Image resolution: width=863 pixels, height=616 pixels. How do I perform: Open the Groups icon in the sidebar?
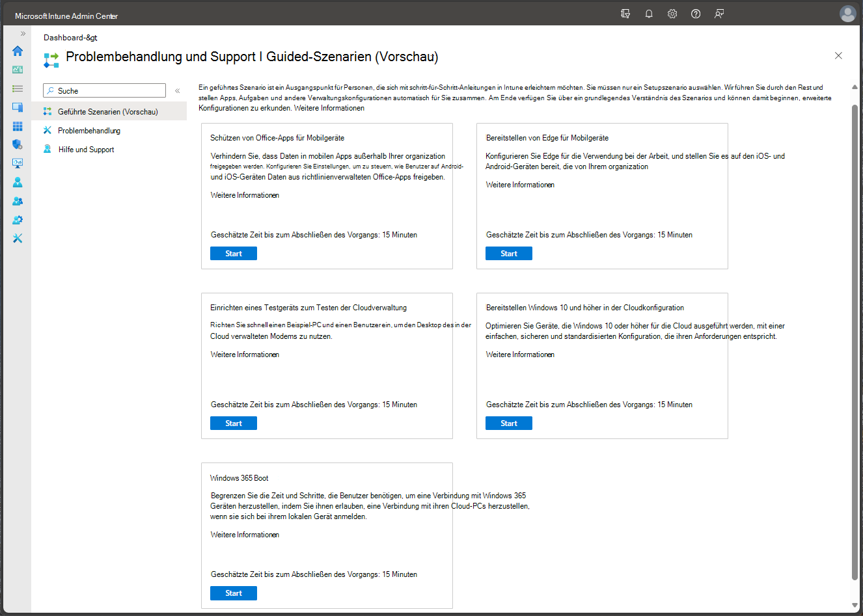pyautogui.click(x=18, y=201)
